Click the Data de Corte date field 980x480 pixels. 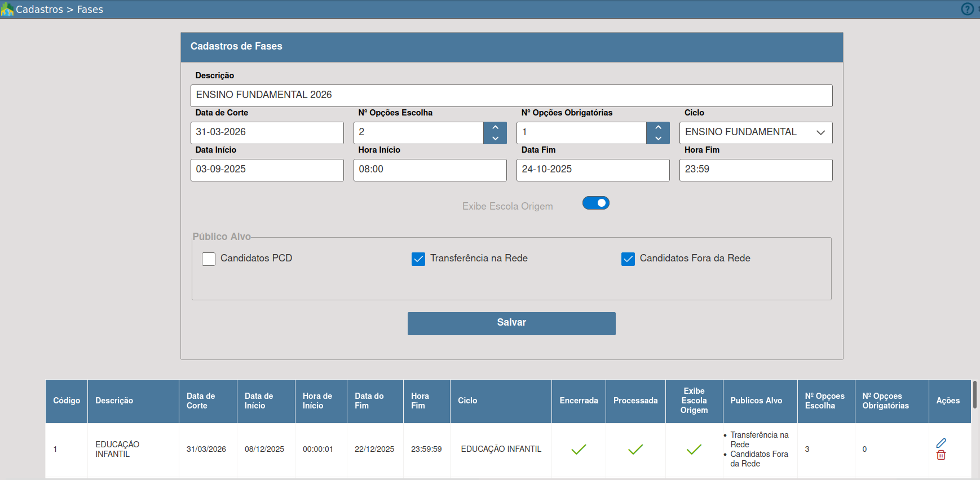(x=267, y=133)
